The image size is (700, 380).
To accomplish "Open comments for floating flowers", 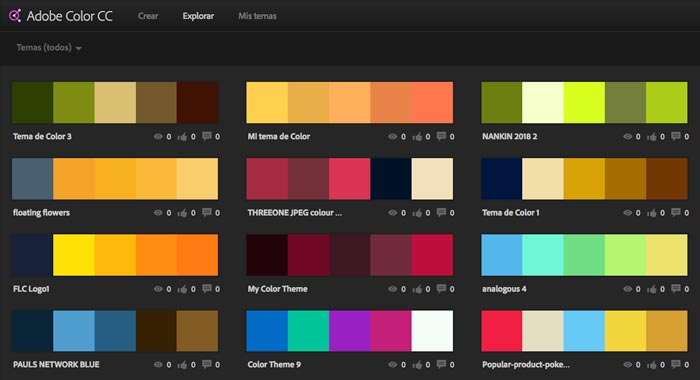I will point(206,213).
